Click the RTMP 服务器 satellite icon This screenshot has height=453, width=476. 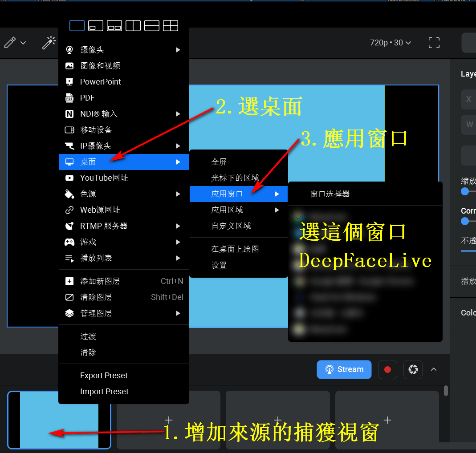[69, 226]
